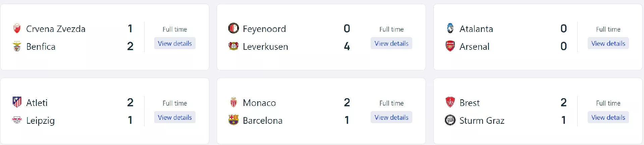Click the Leipzig club logo
The width and height of the screenshot is (644, 145).
17,120
